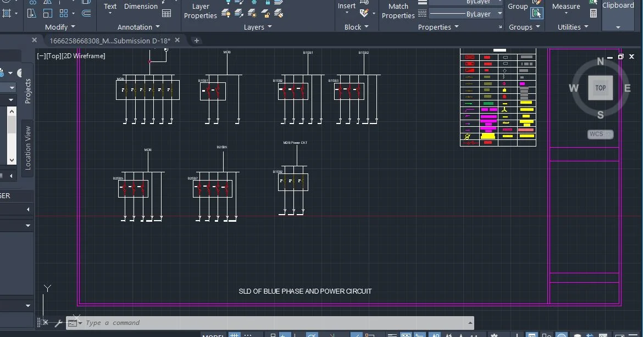Click the Unlock Layer padlock icon

tap(266, 14)
